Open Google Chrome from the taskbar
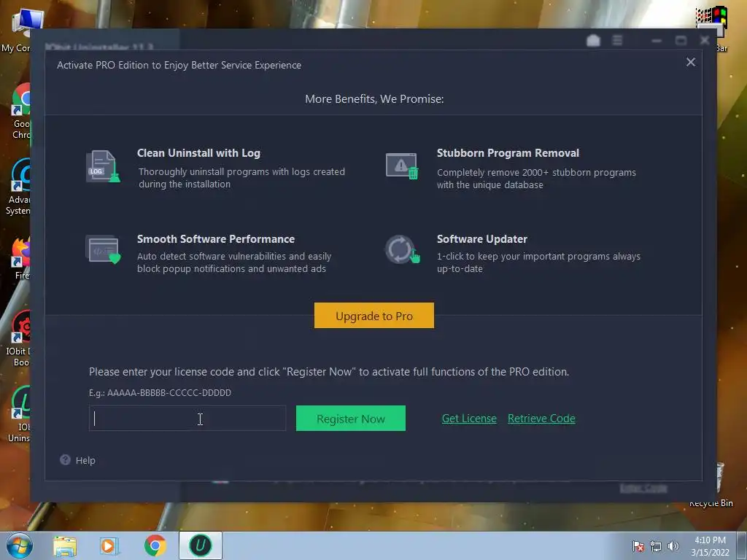Screen dimensions: 747x560 [155, 545]
